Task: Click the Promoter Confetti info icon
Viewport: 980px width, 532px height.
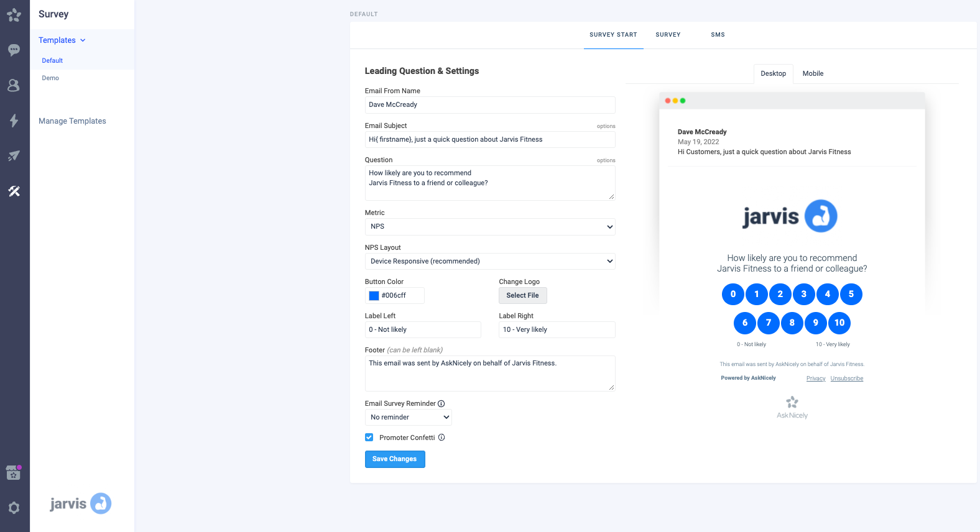Action: 441,438
